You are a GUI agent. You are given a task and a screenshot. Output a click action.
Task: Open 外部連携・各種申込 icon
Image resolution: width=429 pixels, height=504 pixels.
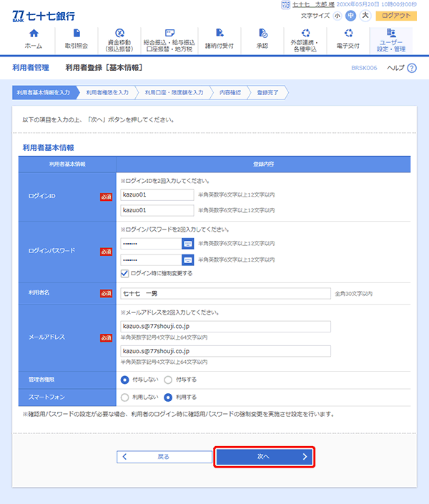click(305, 33)
